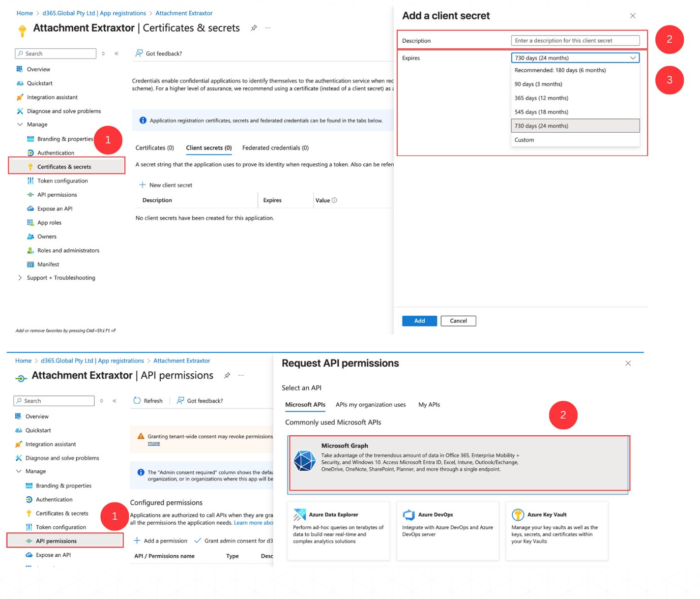Switch to Federated credentials (0) tab
The width and height of the screenshot is (700, 599).
[x=275, y=148]
